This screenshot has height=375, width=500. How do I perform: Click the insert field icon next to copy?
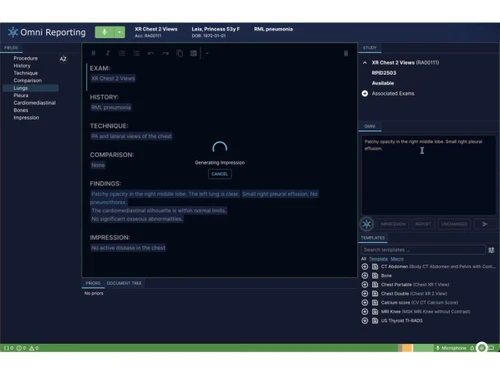click(x=193, y=53)
